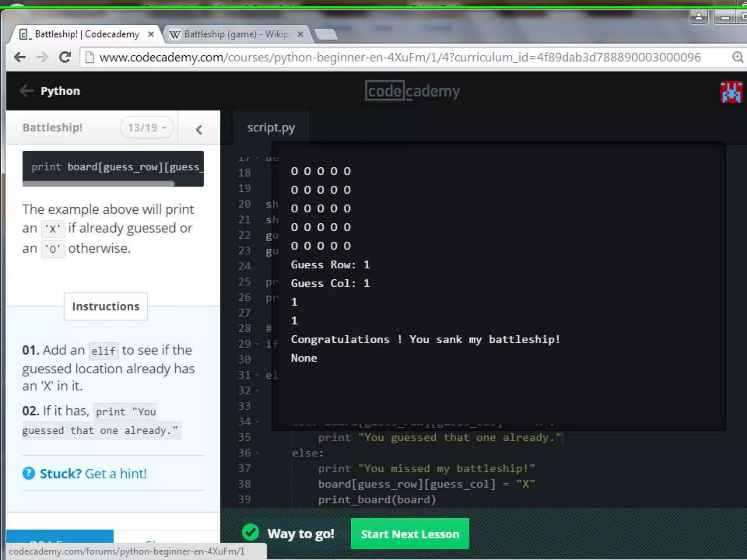This screenshot has height=560, width=747.
Task: Collapse the lesson sidebar with chevron
Action: pos(199,130)
